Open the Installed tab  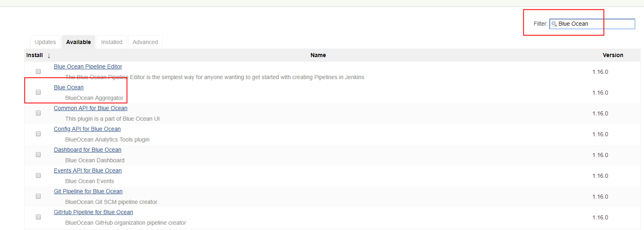click(112, 42)
